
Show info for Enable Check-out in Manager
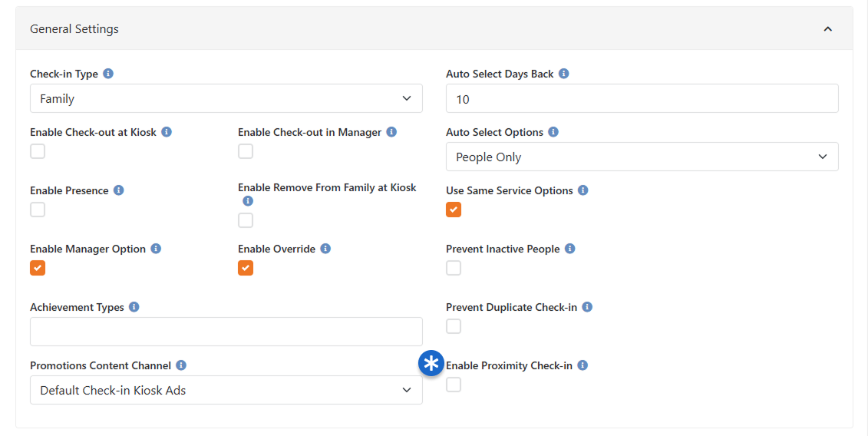pos(391,132)
